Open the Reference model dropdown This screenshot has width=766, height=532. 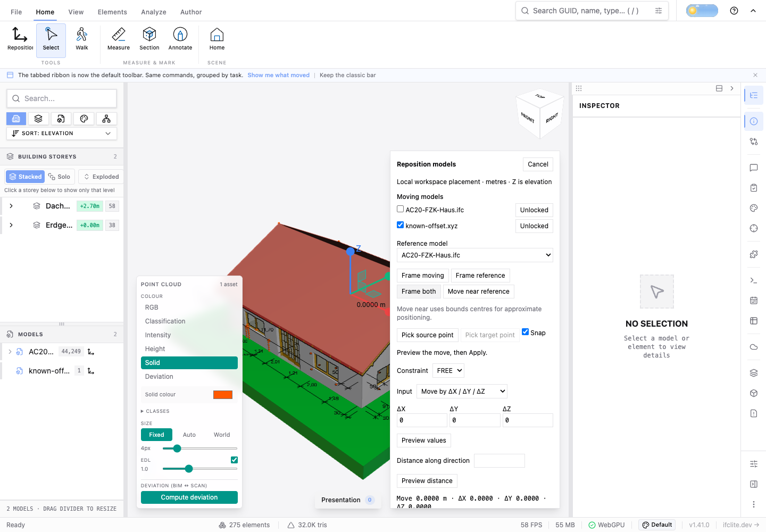coord(475,255)
